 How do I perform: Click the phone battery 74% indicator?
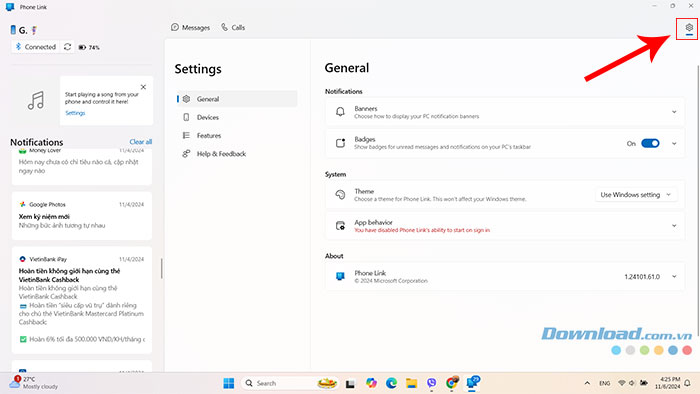pos(89,47)
